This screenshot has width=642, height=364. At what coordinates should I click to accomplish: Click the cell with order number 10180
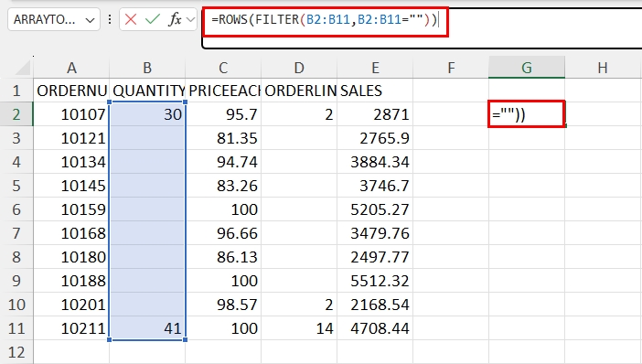click(71, 257)
